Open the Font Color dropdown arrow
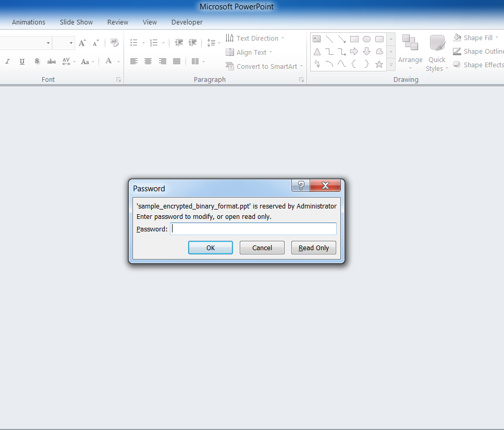This screenshot has width=504, height=430. 119,62
